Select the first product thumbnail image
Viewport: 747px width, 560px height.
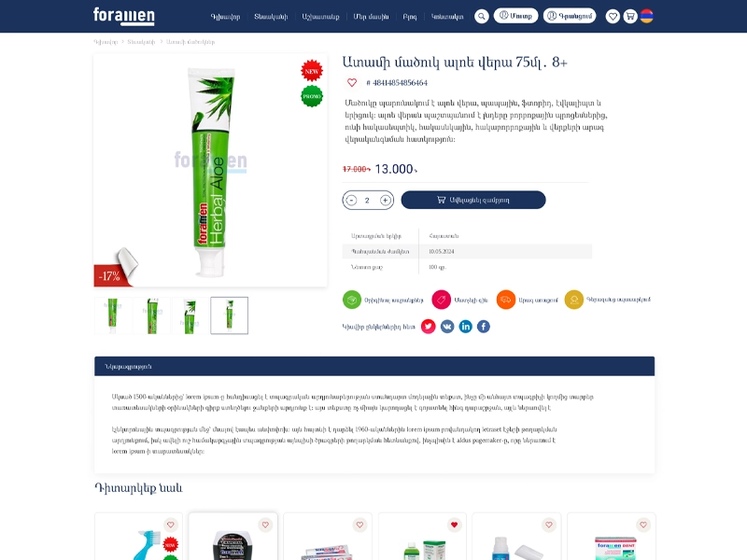point(113,315)
